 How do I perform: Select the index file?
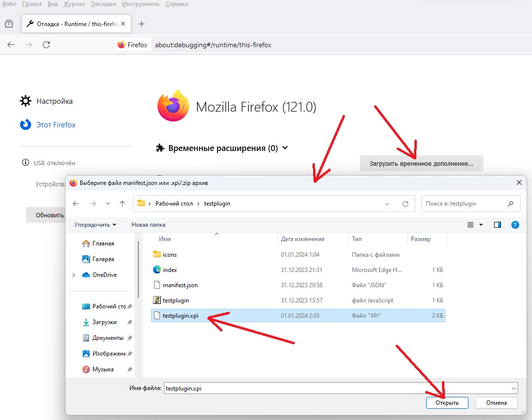click(298, 270)
